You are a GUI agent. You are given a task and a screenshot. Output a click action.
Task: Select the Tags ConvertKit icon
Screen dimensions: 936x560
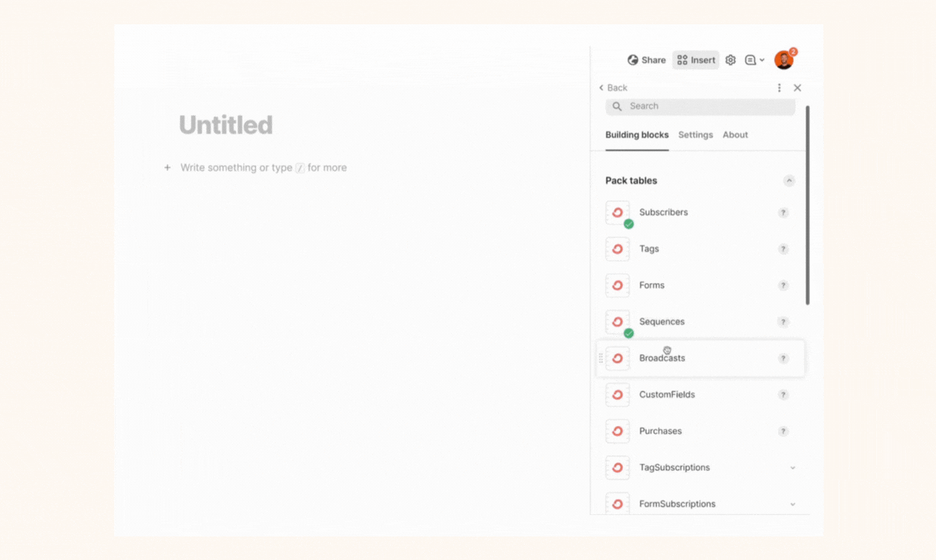[x=617, y=248]
